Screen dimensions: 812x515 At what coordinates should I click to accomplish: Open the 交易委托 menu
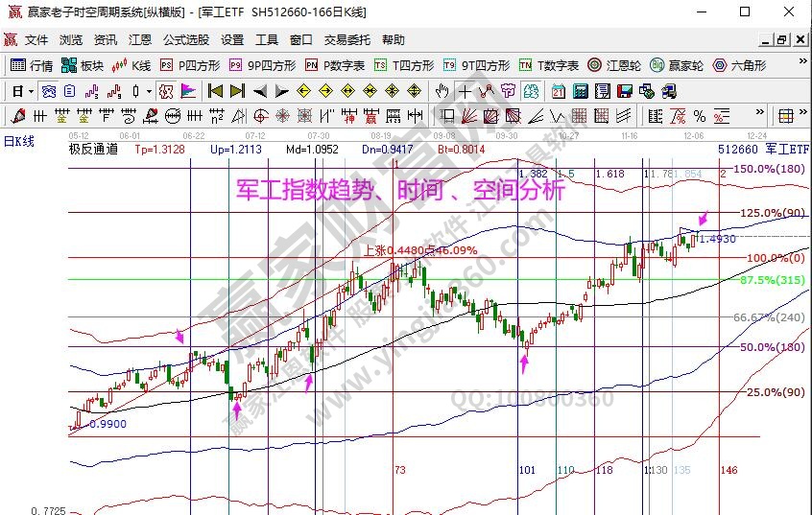point(346,40)
